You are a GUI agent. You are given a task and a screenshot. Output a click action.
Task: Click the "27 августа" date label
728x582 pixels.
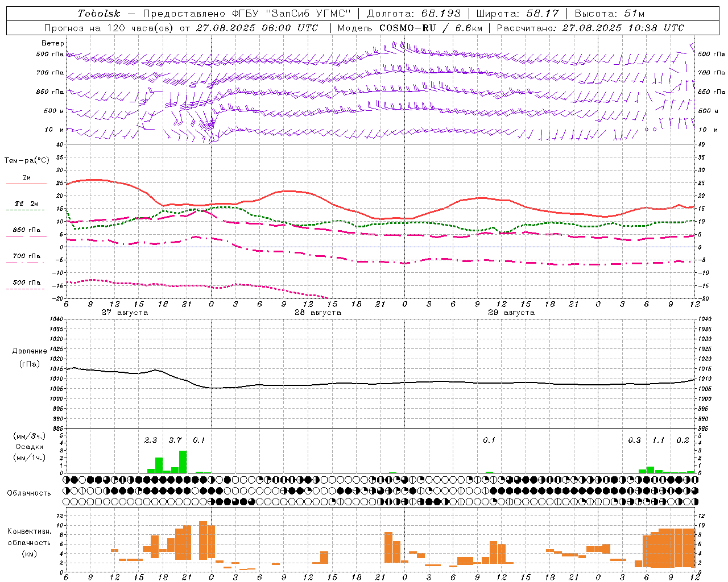[124, 313]
